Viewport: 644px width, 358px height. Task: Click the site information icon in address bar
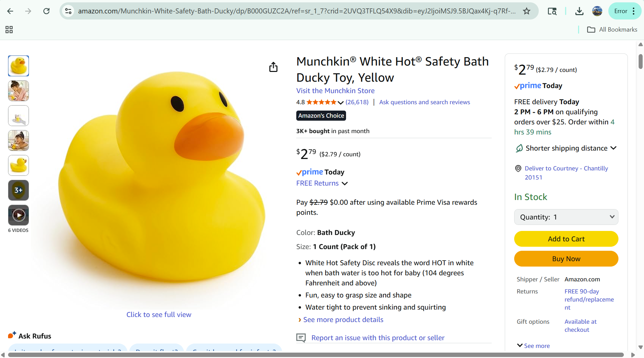coord(68,11)
